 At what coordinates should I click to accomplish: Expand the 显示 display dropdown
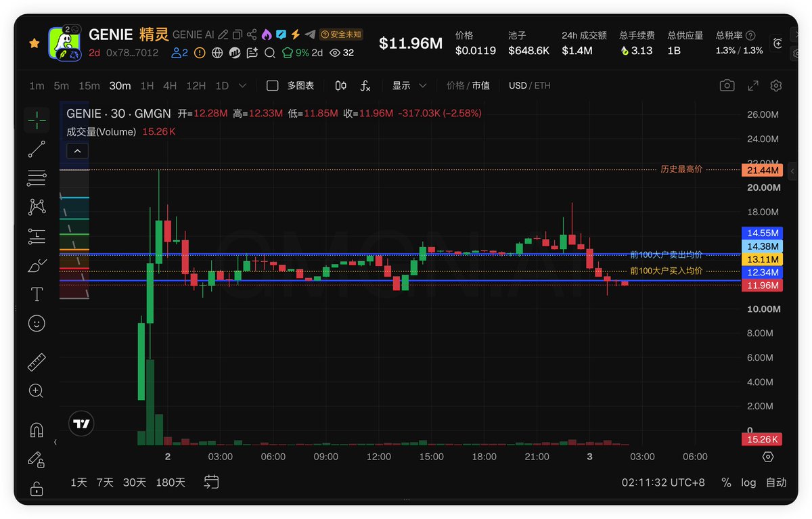[409, 86]
